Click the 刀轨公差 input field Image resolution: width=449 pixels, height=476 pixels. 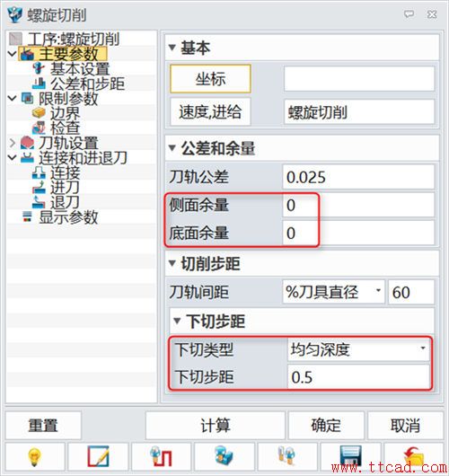358,177
